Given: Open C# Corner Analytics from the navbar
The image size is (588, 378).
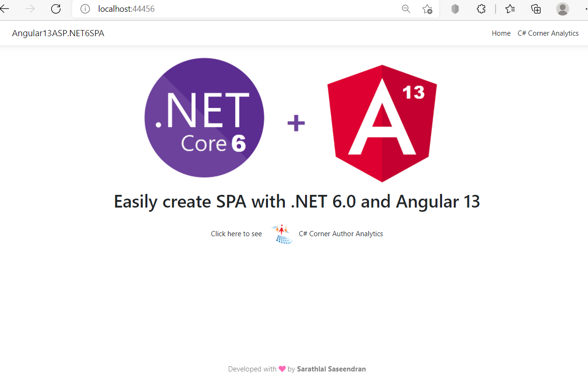Looking at the screenshot, I should point(548,33).
